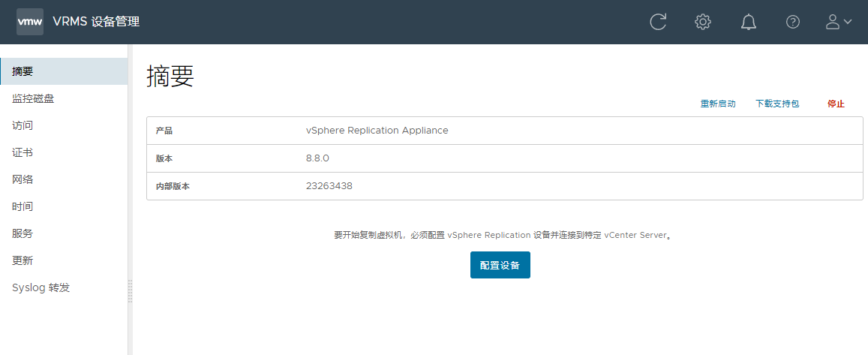Image resolution: width=868 pixels, height=355 pixels.
Task: Click the red 停止 link
Action: click(836, 104)
